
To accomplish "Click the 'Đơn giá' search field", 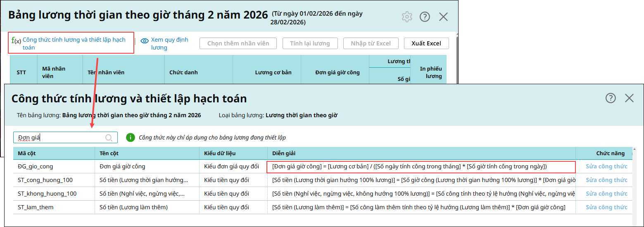I will coord(60,138).
